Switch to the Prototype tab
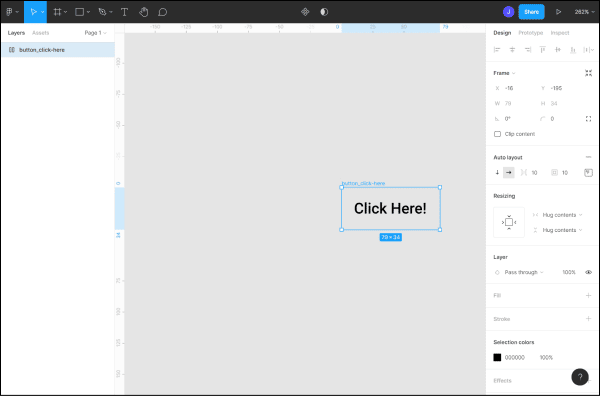The image size is (600, 396). (530, 33)
